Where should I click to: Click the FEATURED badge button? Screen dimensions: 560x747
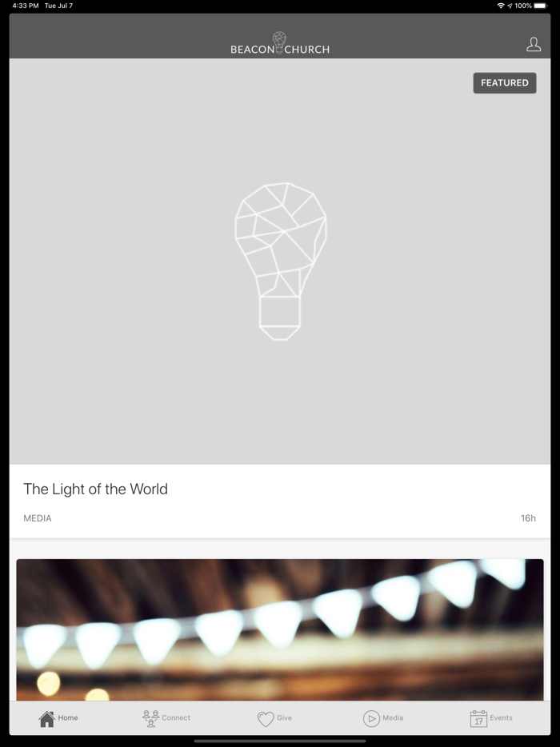pyautogui.click(x=505, y=83)
